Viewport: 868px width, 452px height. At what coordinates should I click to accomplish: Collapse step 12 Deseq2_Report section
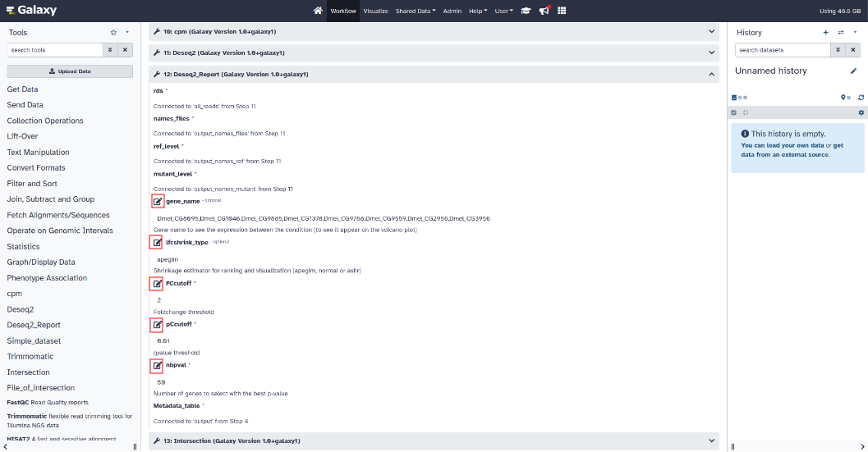point(711,74)
